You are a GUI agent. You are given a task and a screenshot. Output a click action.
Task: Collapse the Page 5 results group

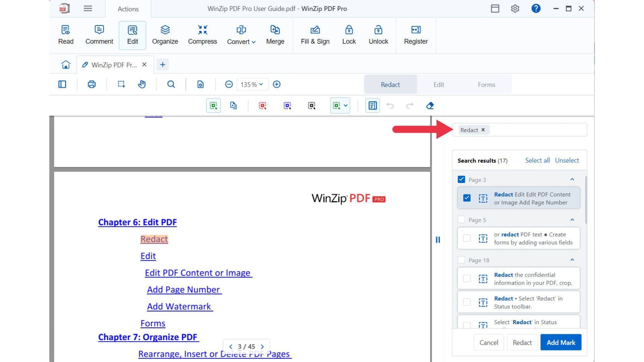coord(572,220)
